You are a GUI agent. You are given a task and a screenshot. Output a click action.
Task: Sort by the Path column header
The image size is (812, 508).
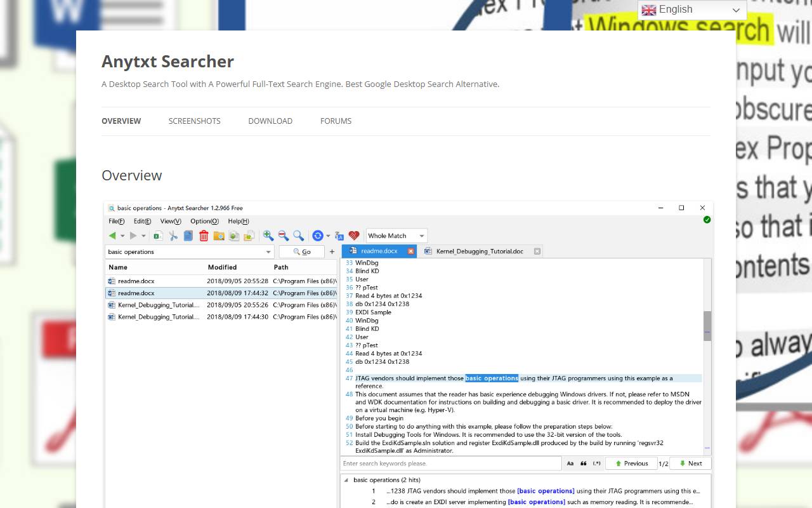click(281, 267)
